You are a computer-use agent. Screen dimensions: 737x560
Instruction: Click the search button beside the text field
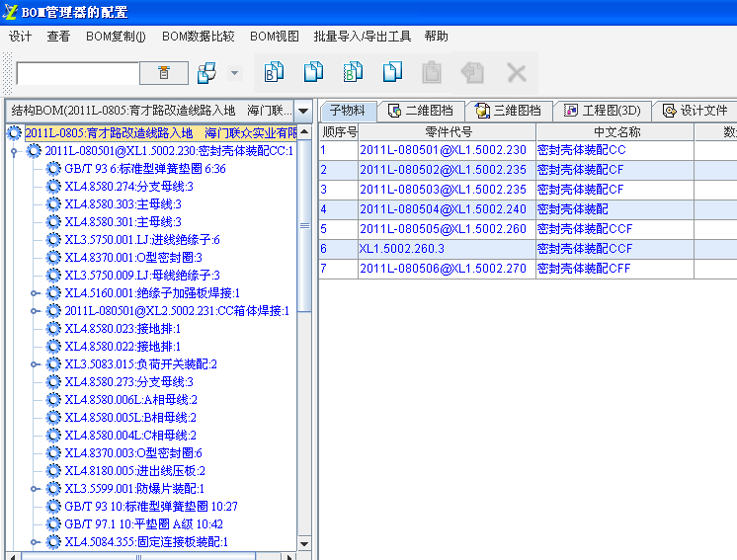point(164,73)
